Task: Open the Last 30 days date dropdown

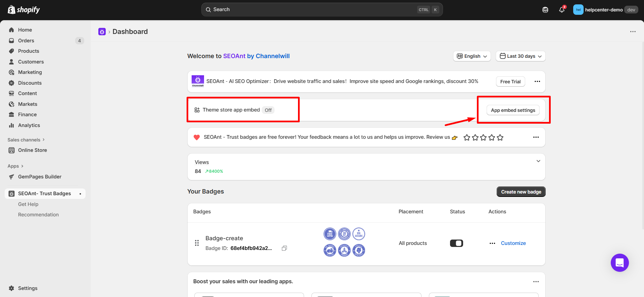Action: tap(521, 56)
